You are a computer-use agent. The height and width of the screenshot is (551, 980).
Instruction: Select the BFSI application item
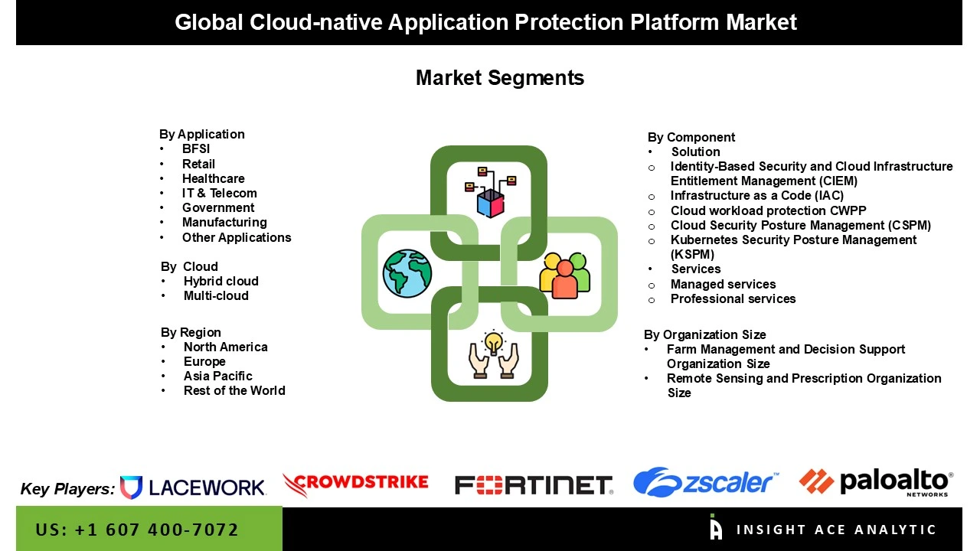pos(196,149)
